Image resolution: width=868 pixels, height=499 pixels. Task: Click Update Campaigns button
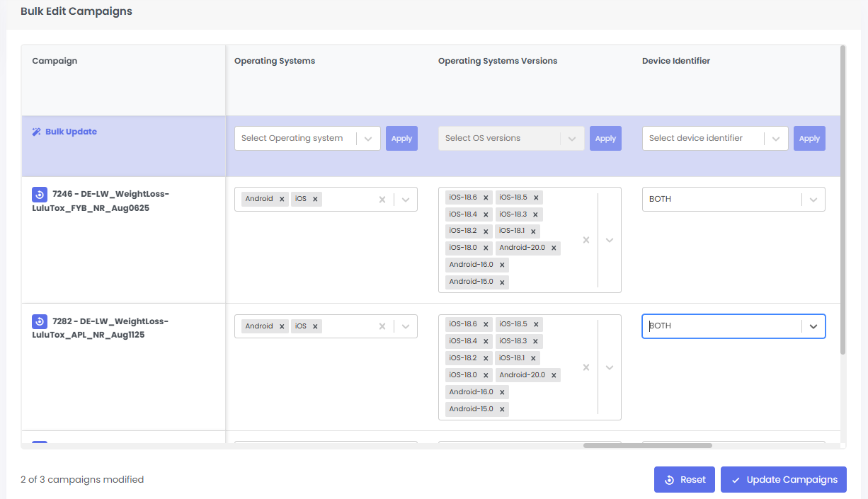783,480
